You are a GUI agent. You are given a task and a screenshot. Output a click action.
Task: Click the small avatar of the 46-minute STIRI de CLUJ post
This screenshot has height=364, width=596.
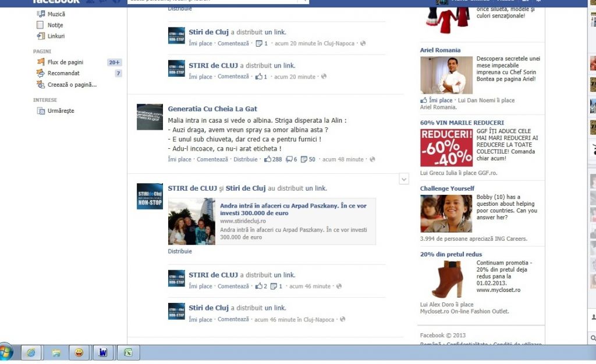(x=176, y=278)
